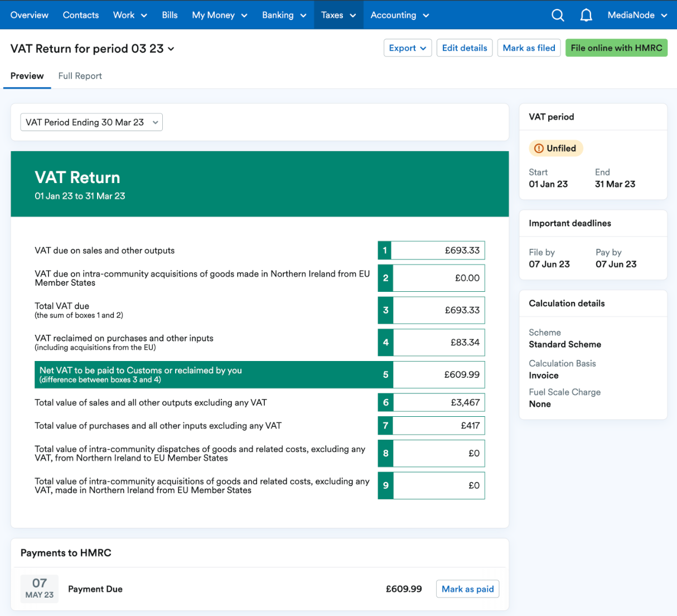677x616 pixels.
Task: Click the 'Payments to HMRC' heading
Action: [x=66, y=553]
